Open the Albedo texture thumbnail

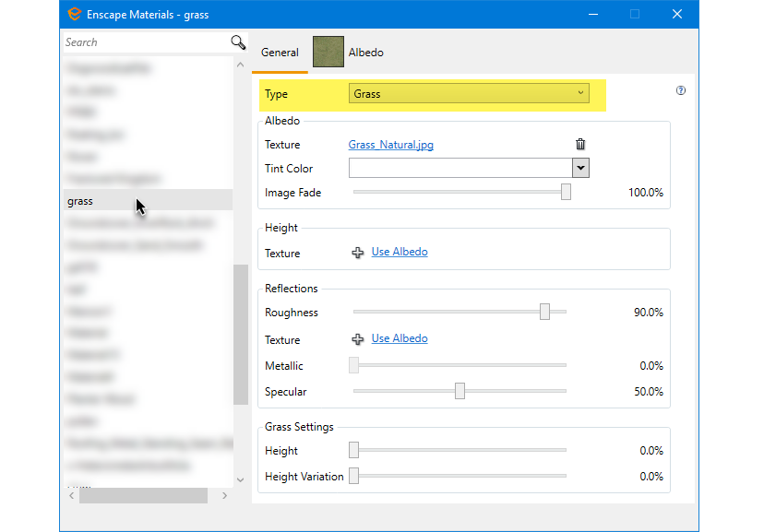tap(328, 53)
